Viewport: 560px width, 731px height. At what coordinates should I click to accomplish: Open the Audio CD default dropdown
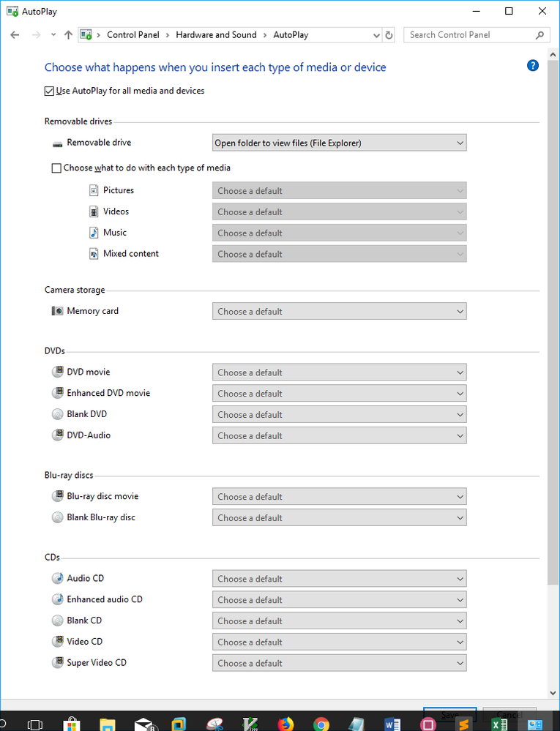340,579
